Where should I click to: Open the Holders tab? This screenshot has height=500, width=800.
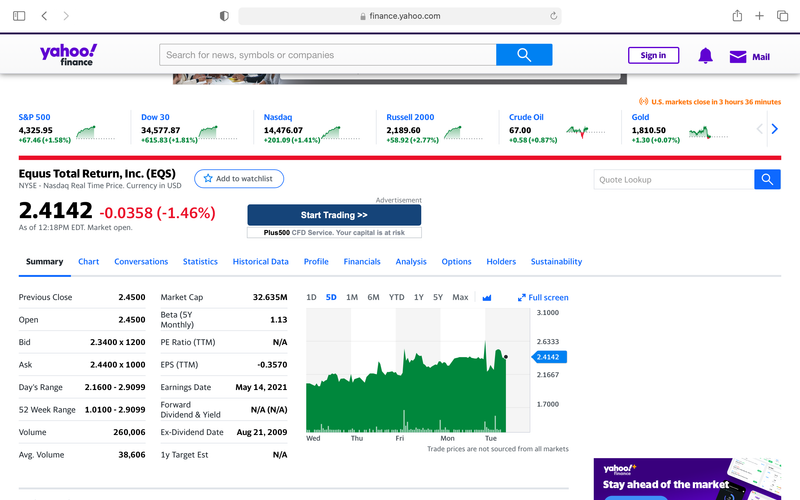501,261
